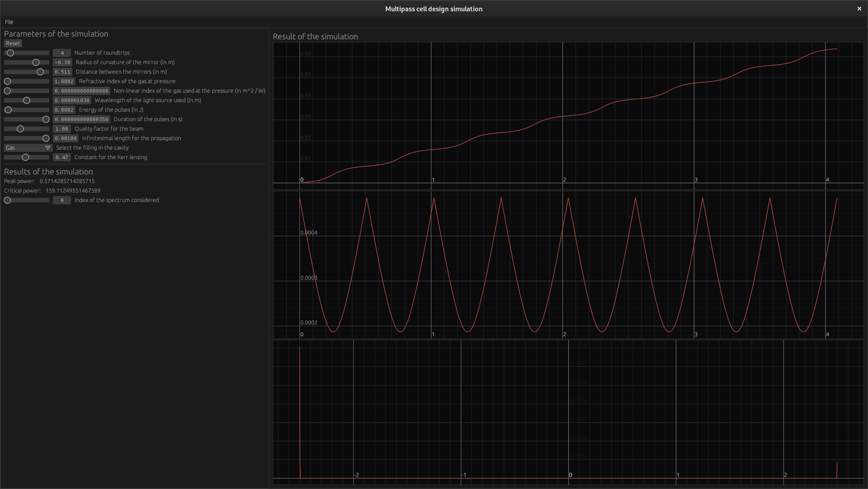Click the Non-linear index value field
The image size is (868, 489).
coord(81,91)
